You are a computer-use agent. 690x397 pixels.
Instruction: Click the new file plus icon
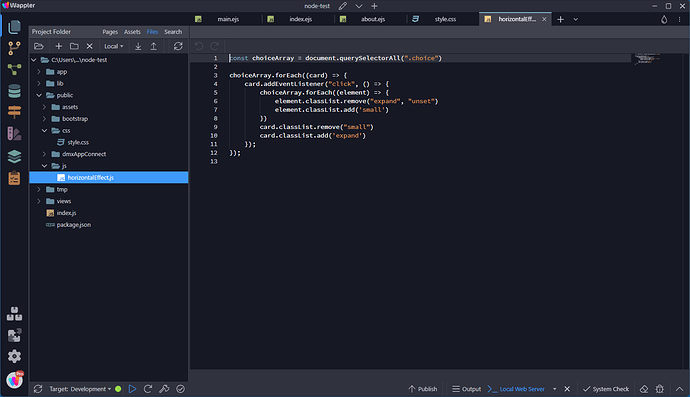click(x=59, y=46)
